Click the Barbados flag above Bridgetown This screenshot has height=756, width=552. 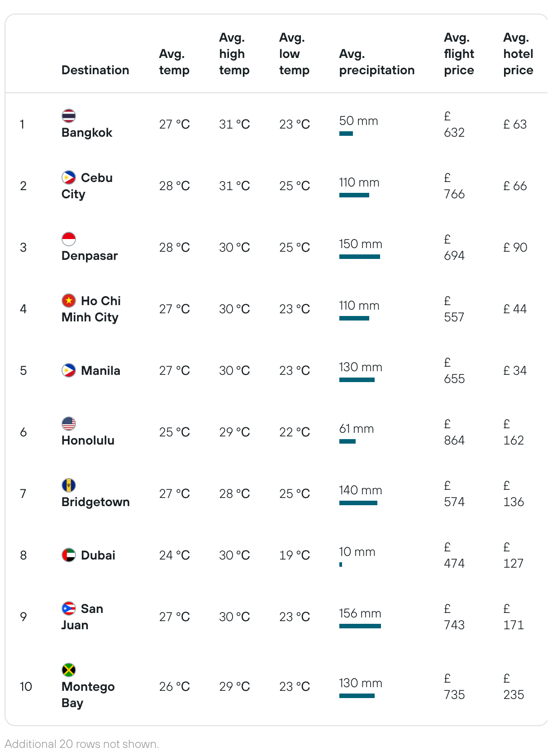point(69,485)
